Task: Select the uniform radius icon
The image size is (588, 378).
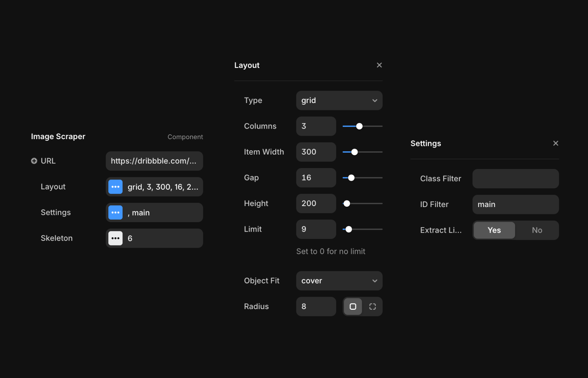Action: tap(353, 306)
